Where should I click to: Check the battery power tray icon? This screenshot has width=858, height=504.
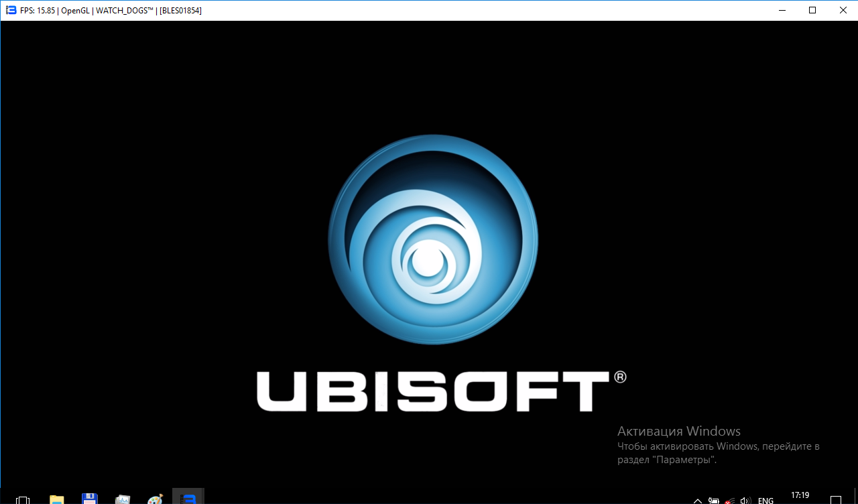(714, 501)
